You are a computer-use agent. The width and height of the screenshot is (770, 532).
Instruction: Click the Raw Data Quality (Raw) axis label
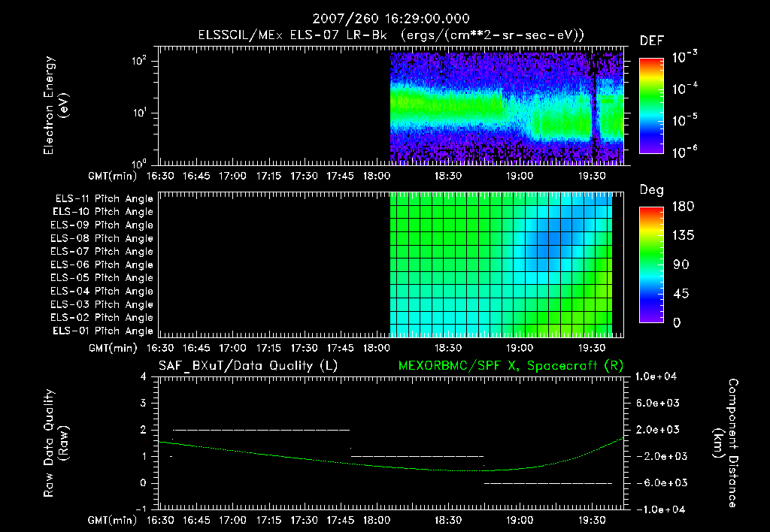56,443
